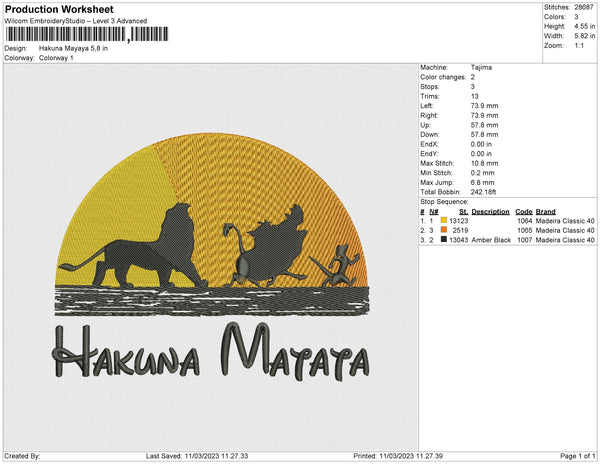Click the EndY value 0.00 in

(x=481, y=154)
